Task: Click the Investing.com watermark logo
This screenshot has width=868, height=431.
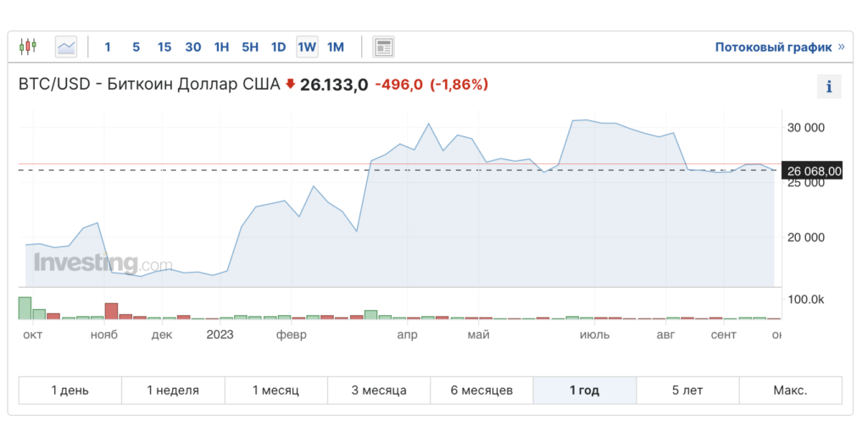Action: pos(103,262)
